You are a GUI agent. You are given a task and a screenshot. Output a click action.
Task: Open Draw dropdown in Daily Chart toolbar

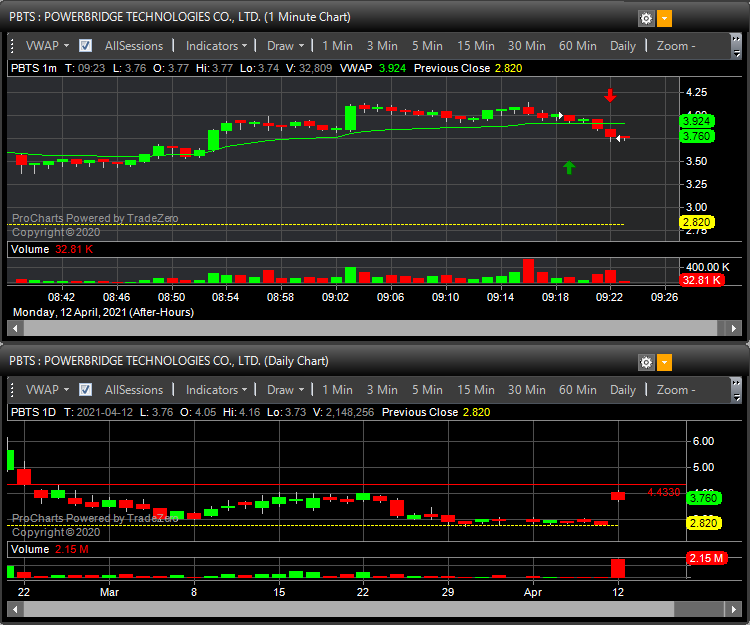[286, 390]
